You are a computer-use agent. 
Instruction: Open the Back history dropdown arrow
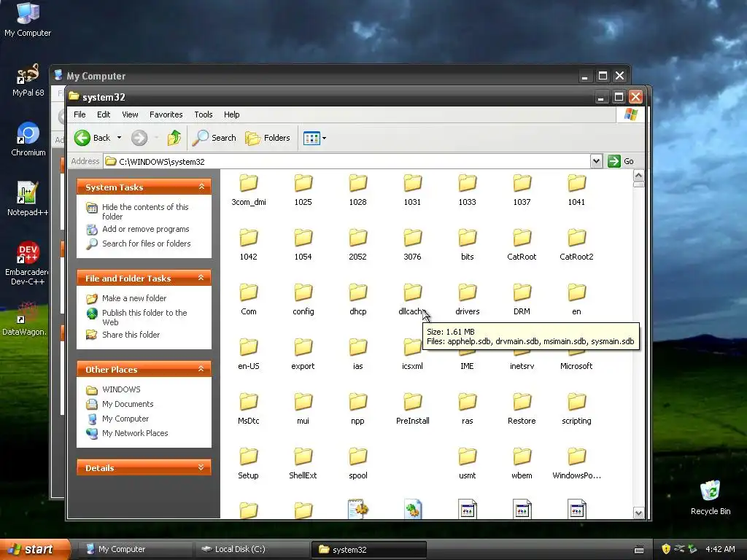tap(119, 138)
